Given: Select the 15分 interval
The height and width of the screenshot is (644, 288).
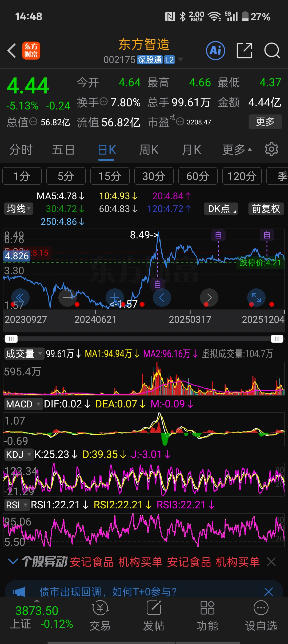Looking at the screenshot, I should (x=110, y=176).
